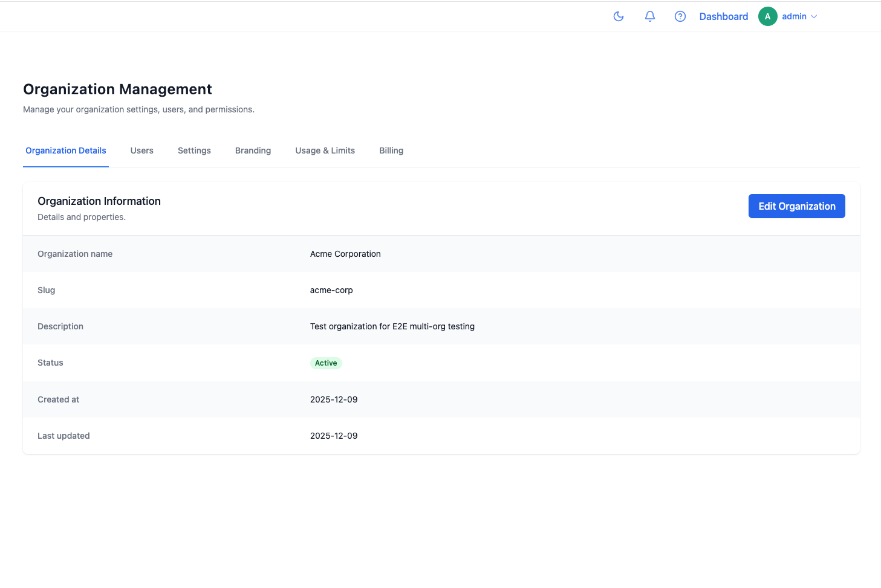Image resolution: width=881 pixels, height=588 pixels.
Task: View the Usage & Limits tab
Action: click(x=325, y=150)
